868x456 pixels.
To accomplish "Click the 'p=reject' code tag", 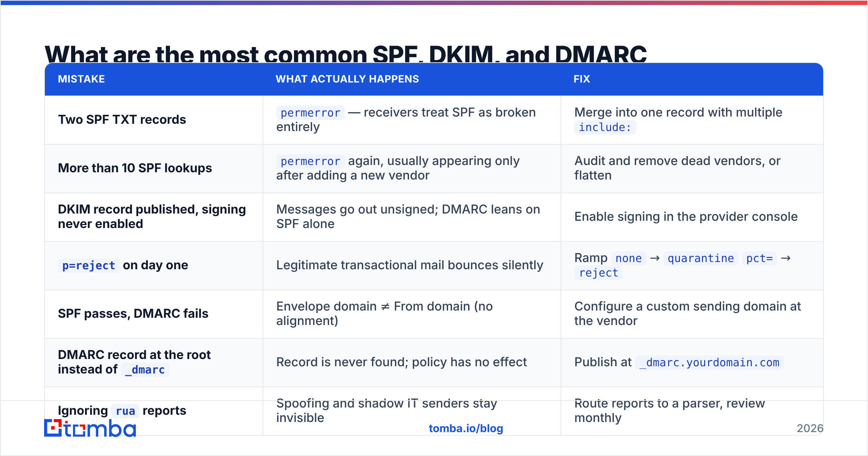I will (89, 265).
